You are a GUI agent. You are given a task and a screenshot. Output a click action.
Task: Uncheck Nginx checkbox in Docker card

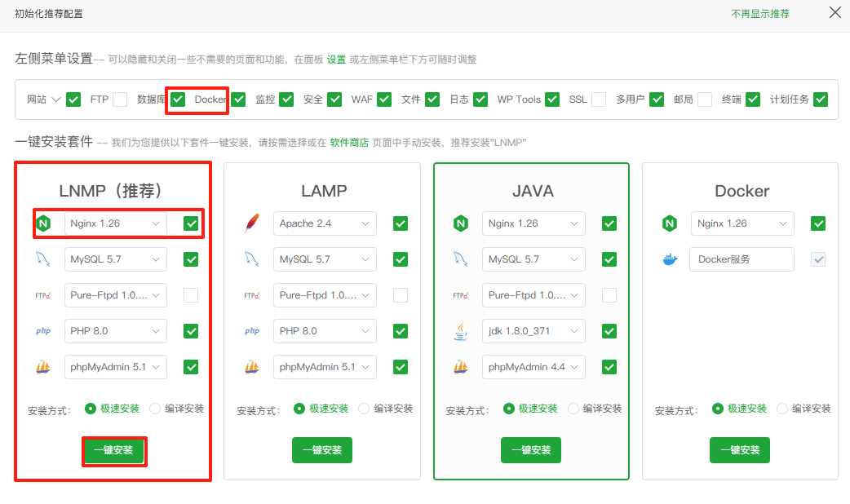(x=818, y=223)
